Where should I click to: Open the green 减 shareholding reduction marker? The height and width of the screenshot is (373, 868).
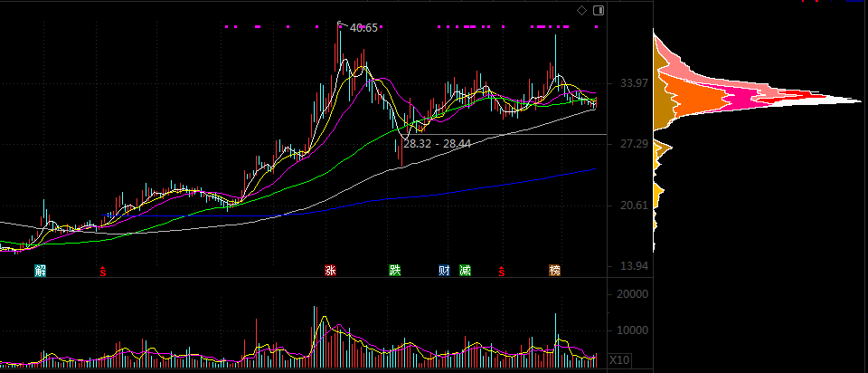465,271
